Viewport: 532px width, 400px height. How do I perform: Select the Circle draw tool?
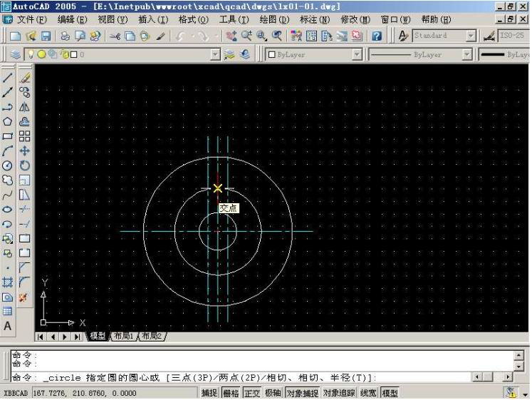7,165
